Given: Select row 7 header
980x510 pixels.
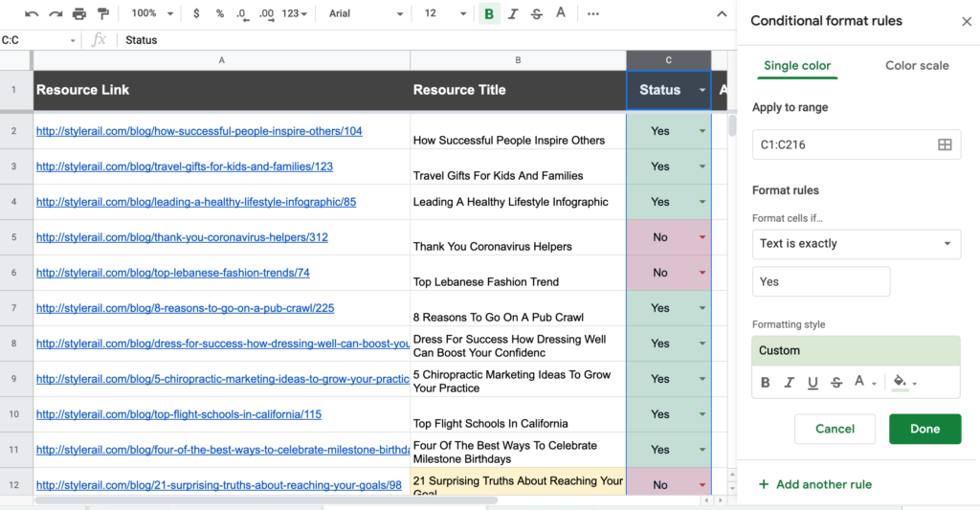Looking at the screenshot, I should click(13, 308).
